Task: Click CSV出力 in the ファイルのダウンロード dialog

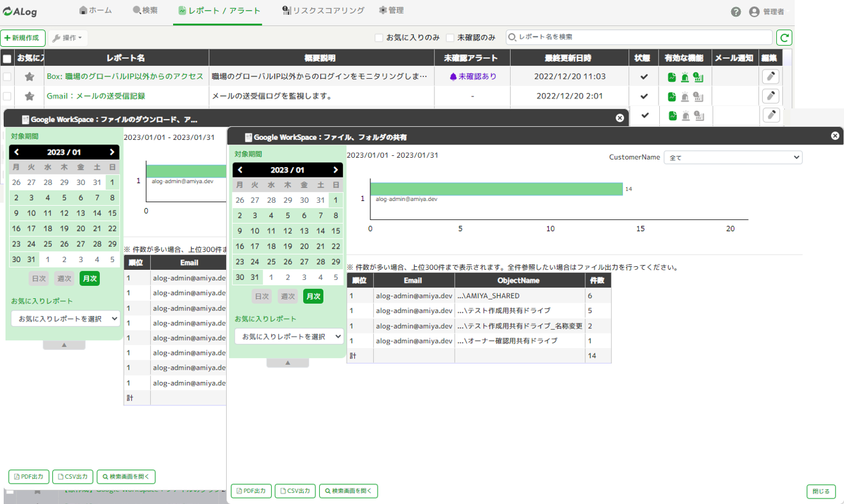Action: (73, 477)
